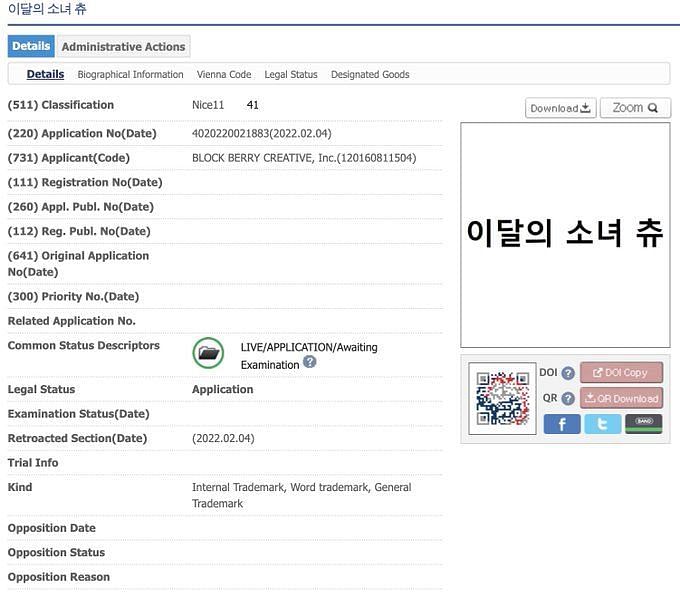Copy the DOI link
680x598 pixels.
621,373
